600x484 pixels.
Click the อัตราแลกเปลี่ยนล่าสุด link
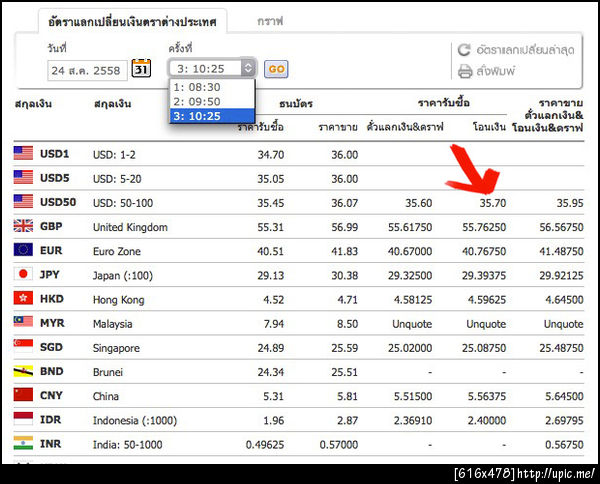[x=525, y=50]
